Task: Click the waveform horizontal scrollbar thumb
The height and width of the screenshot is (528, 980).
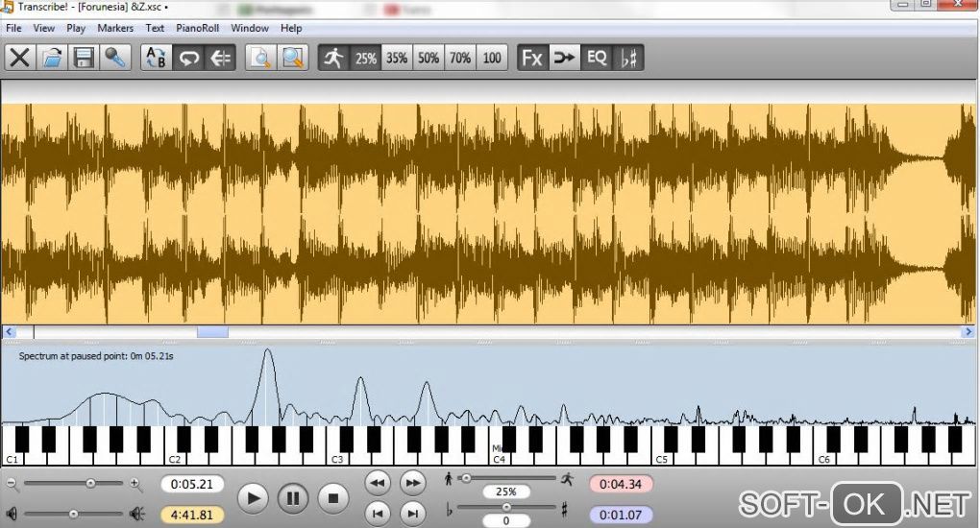Action: (212, 332)
